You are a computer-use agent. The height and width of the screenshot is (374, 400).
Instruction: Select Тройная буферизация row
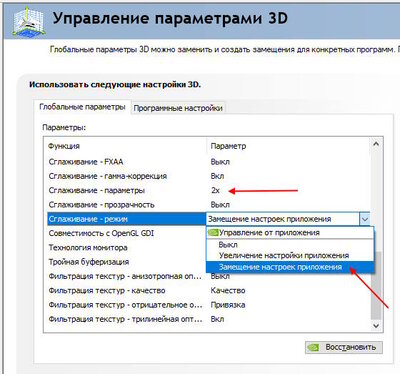pos(127,262)
